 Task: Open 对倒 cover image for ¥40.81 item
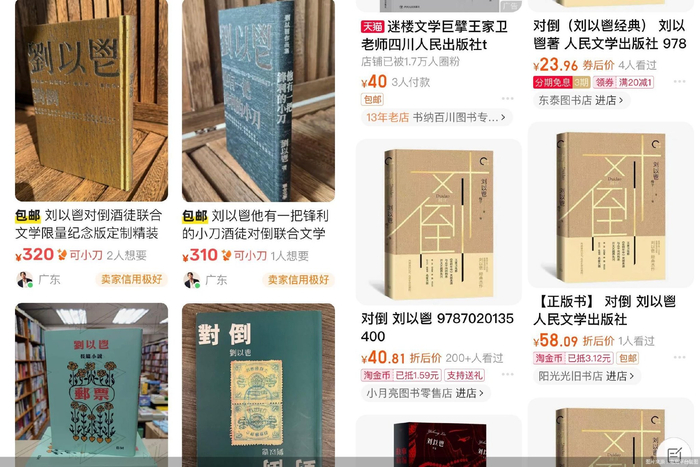coord(439,222)
